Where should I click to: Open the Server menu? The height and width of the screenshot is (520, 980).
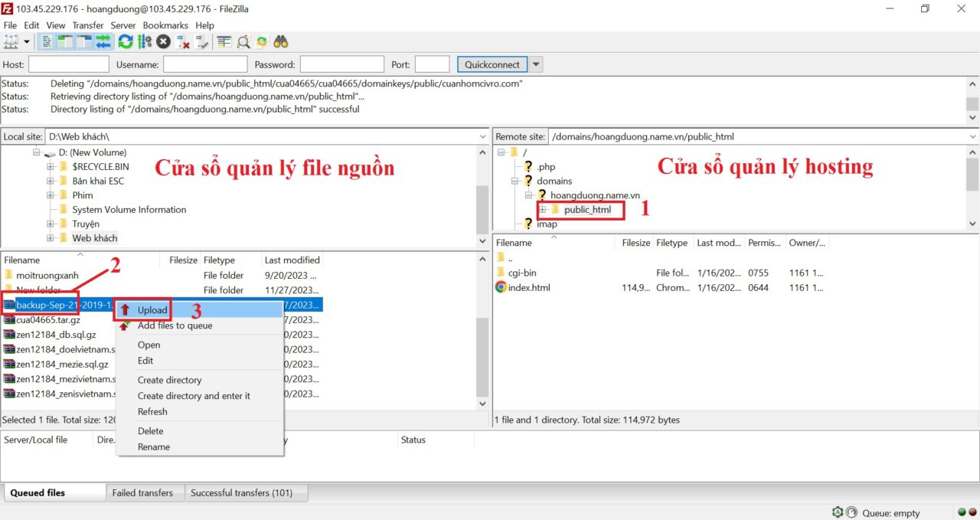click(123, 25)
